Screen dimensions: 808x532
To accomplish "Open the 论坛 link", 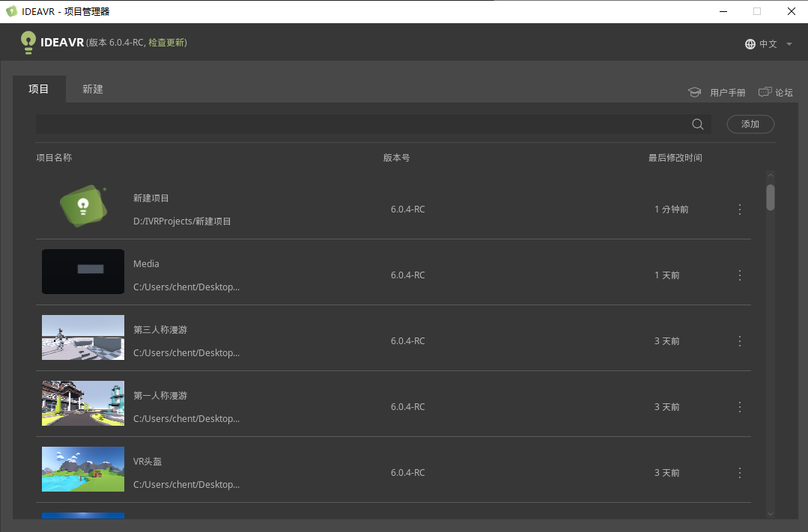I will (x=784, y=93).
